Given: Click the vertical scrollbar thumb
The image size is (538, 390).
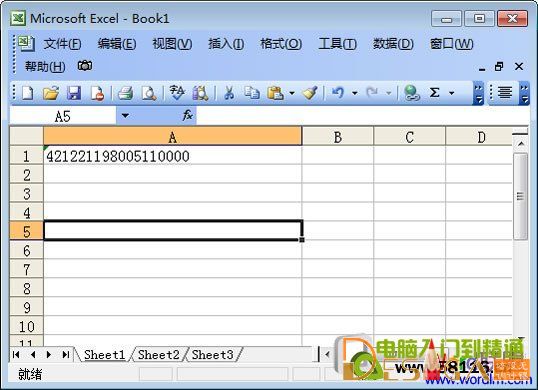Looking at the screenshot, I should point(520,196).
